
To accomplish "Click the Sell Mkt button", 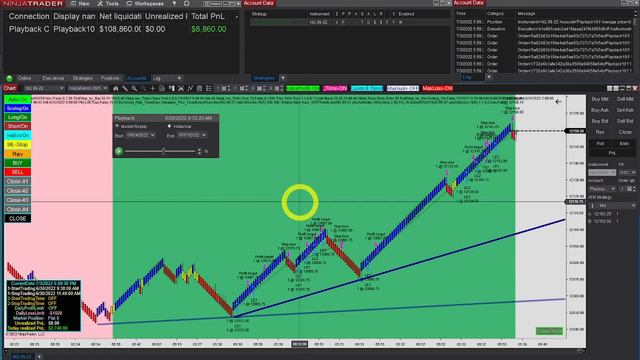I will (x=625, y=99).
